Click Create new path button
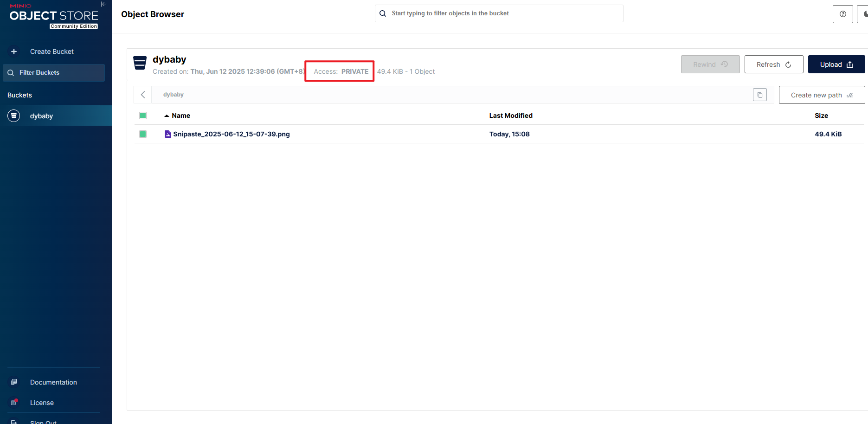 click(822, 95)
